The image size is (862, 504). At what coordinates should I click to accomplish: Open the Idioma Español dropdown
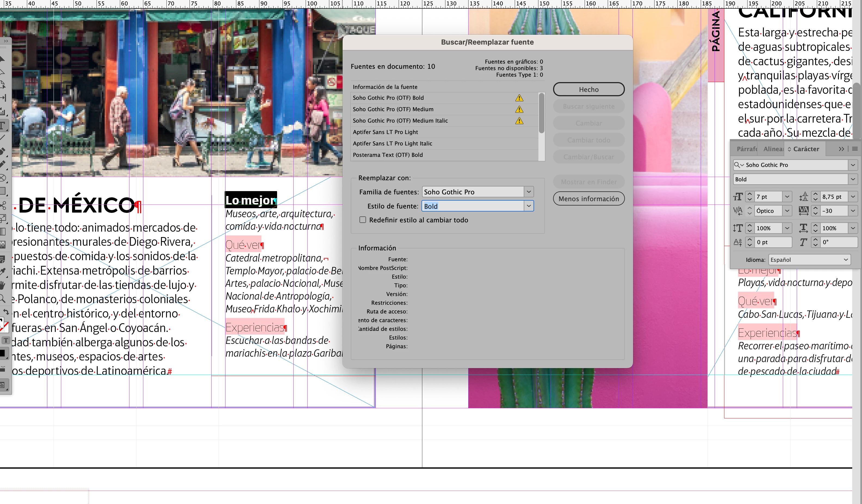809,260
